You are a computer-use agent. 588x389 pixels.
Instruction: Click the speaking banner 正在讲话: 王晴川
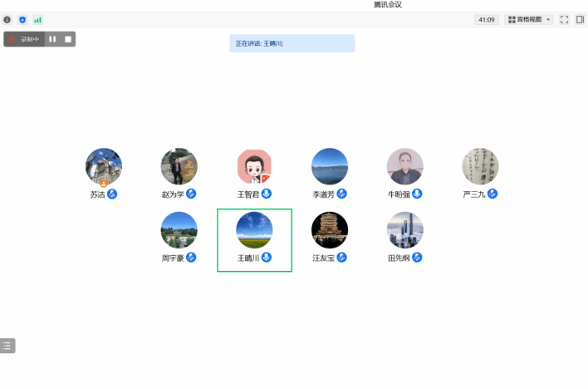tap(292, 43)
